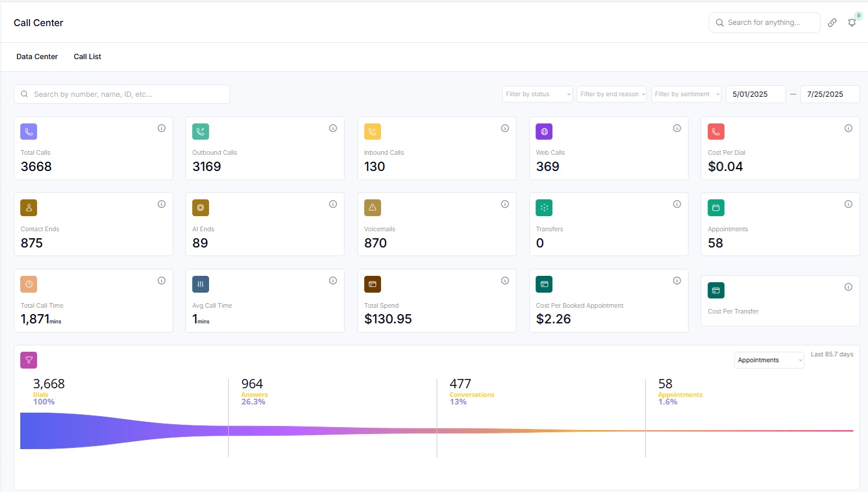Click the Total Call Time clock icon

[29, 284]
